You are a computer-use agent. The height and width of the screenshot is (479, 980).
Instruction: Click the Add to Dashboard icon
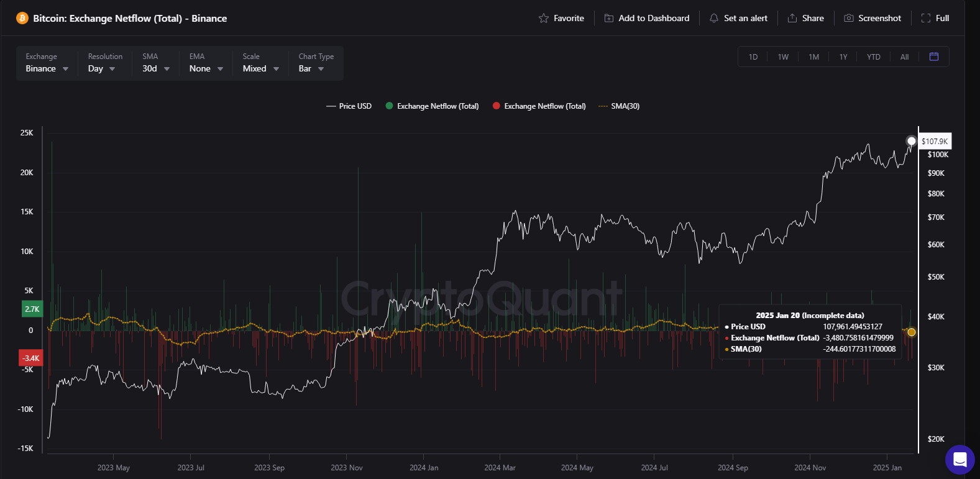pyautogui.click(x=609, y=18)
